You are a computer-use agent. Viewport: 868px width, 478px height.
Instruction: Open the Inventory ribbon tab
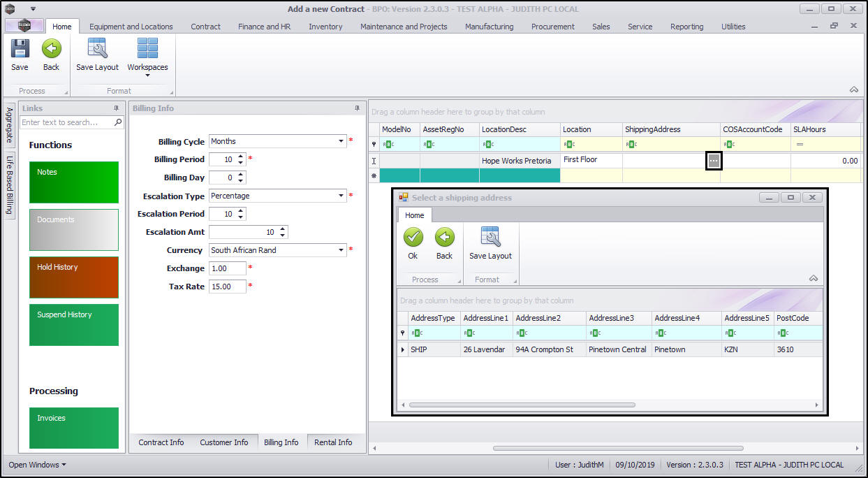pos(325,27)
